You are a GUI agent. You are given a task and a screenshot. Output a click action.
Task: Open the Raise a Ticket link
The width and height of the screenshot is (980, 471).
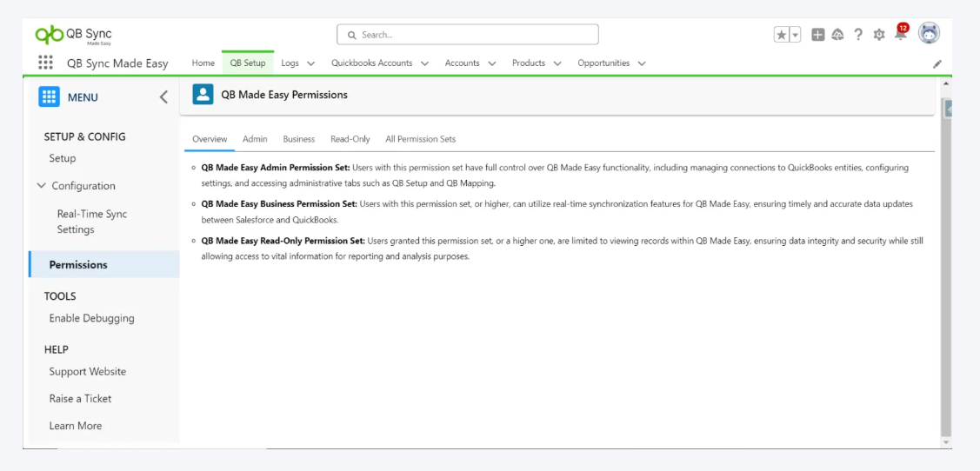(80, 399)
